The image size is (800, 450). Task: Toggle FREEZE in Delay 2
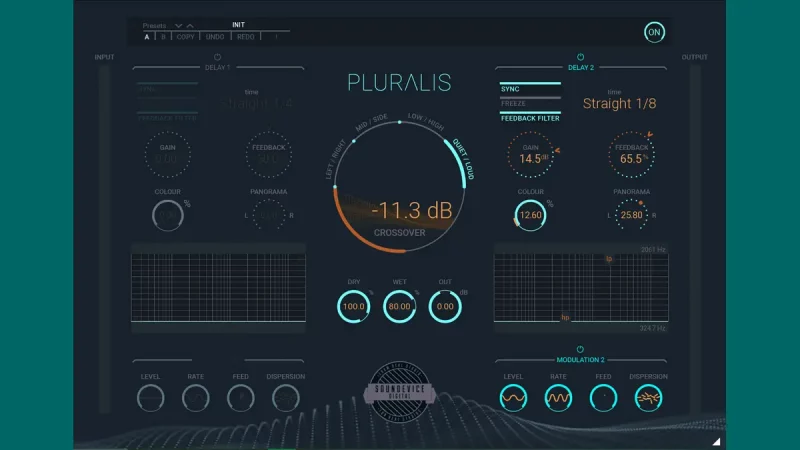pyautogui.click(x=530, y=103)
